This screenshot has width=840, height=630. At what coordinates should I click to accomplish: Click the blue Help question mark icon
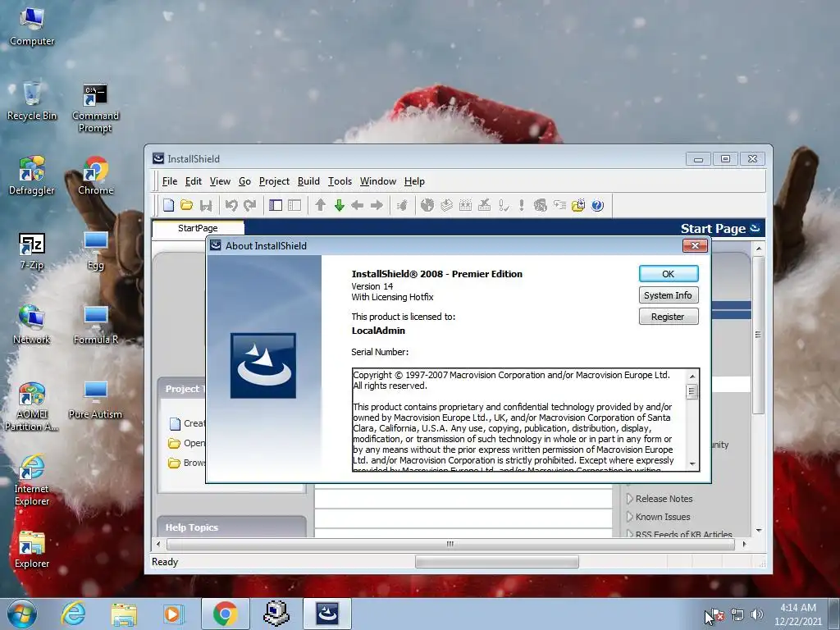pos(597,205)
